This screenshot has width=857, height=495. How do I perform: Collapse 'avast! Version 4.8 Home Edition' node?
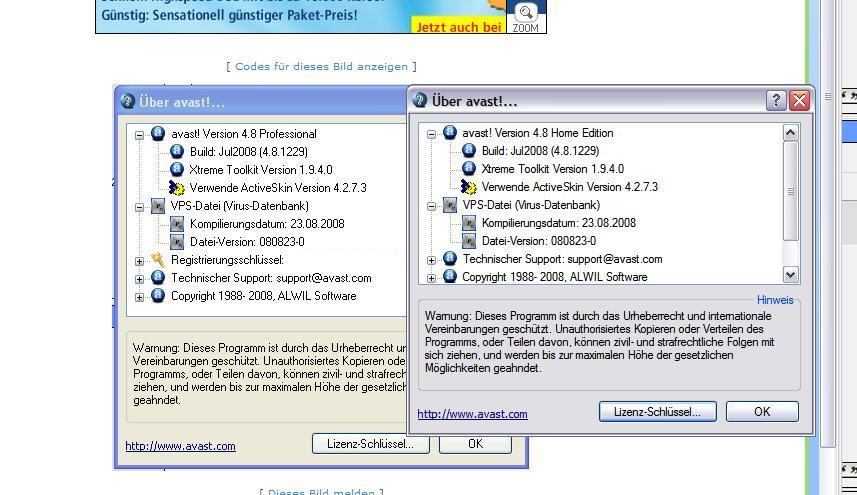[x=431, y=134]
